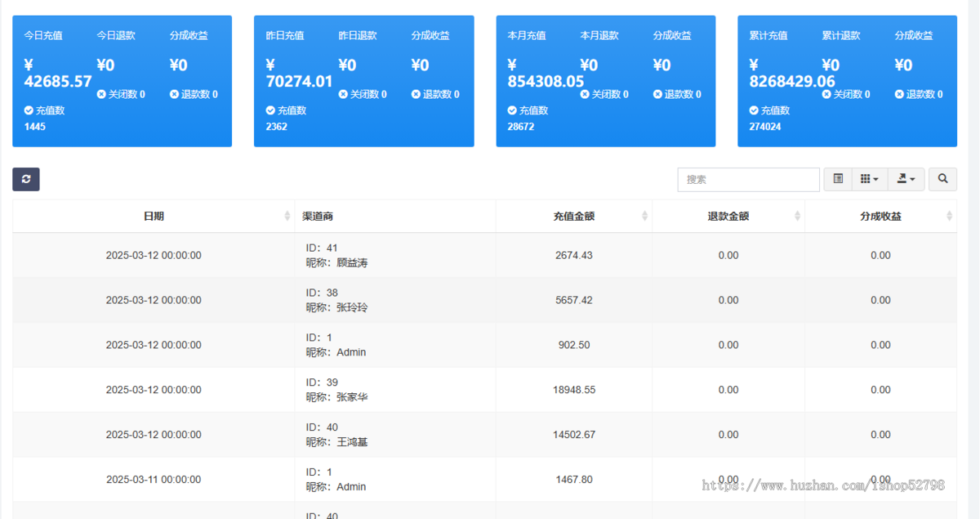Image resolution: width=980 pixels, height=519 pixels.
Task: Click the recharge amount 902.50
Action: pyautogui.click(x=574, y=345)
